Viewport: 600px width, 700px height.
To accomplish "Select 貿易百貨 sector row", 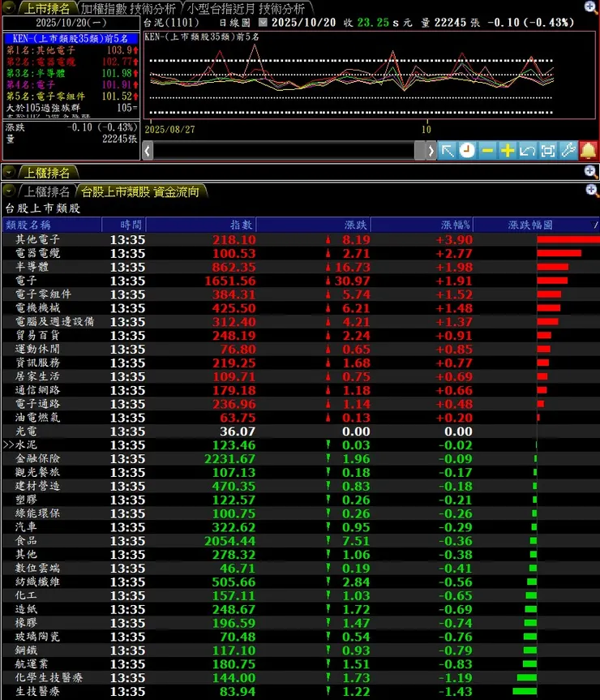I will [301, 335].
